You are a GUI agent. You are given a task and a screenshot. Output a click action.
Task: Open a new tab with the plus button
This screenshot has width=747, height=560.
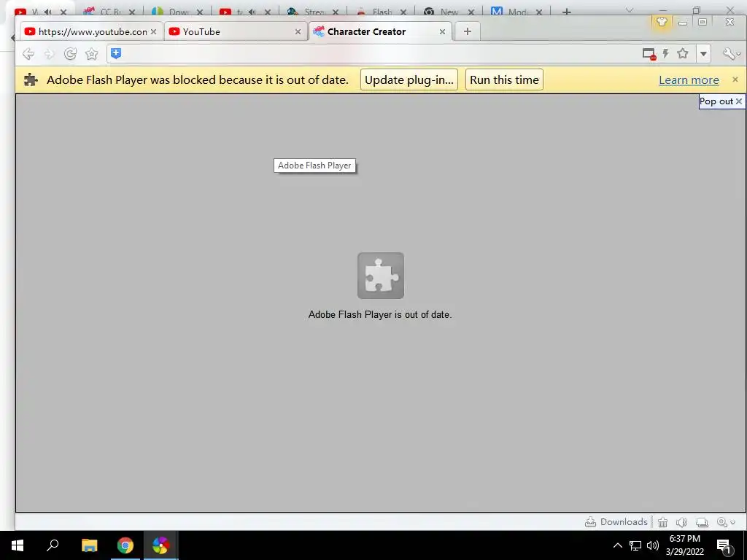(x=468, y=31)
